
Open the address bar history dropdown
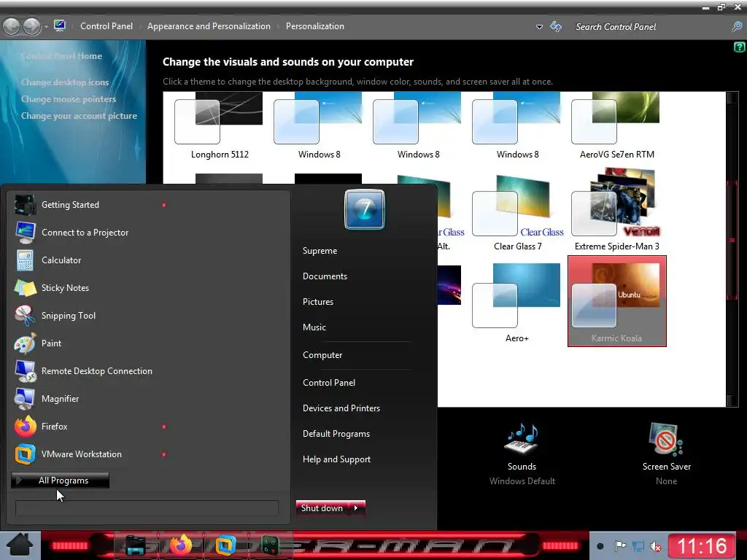click(x=539, y=27)
